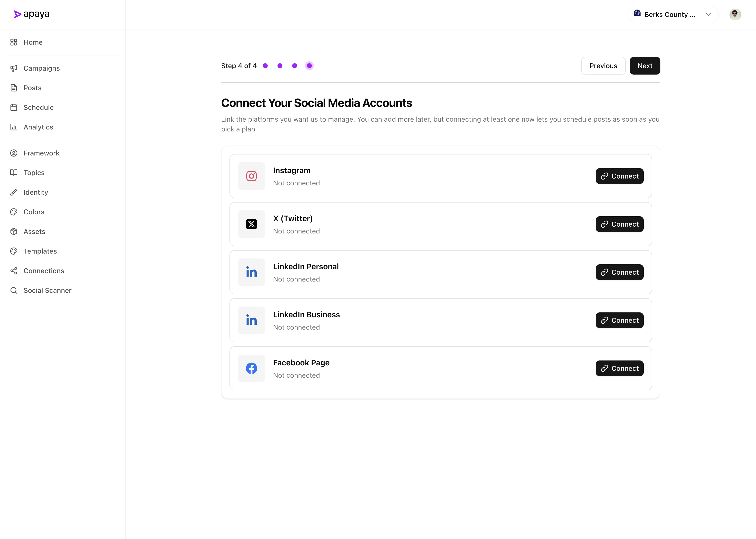Select the Campaigns megaphone icon

13,68
